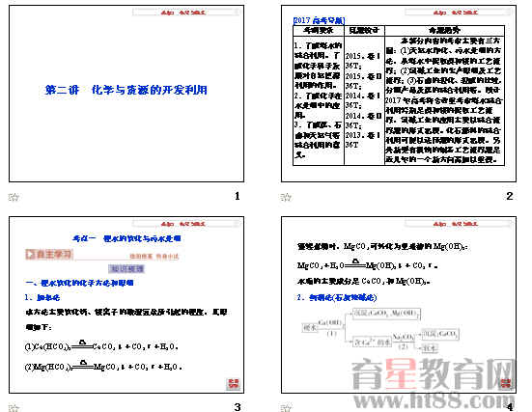Click the header banner on slide 1
The height and width of the screenshot is (412, 532).
coord(185,13)
